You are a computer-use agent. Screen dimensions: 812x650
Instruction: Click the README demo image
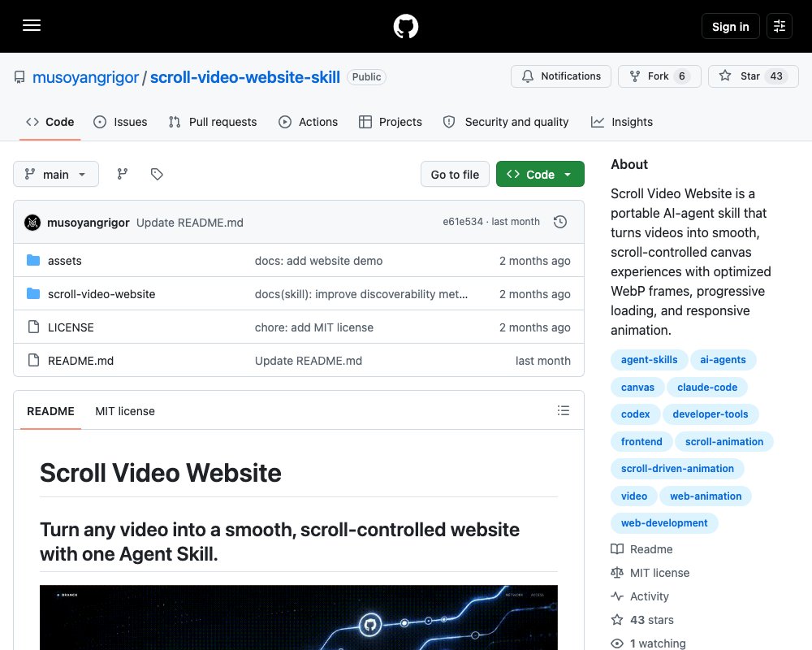299,617
